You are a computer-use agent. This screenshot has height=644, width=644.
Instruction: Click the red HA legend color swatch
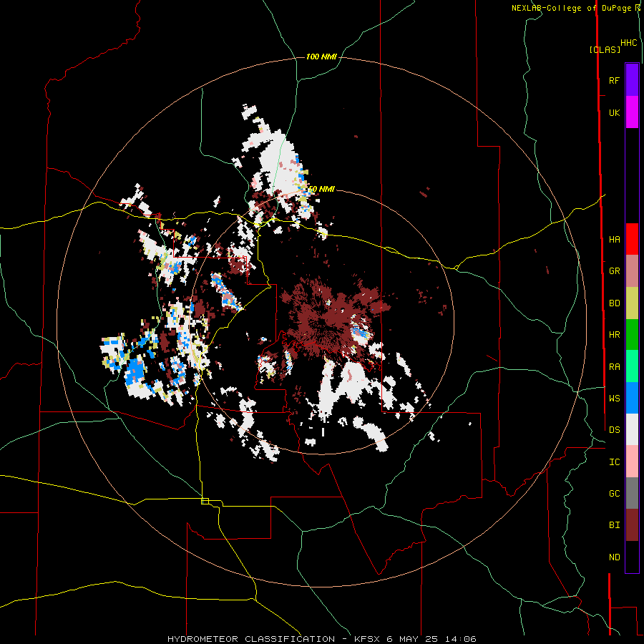point(632,239)
